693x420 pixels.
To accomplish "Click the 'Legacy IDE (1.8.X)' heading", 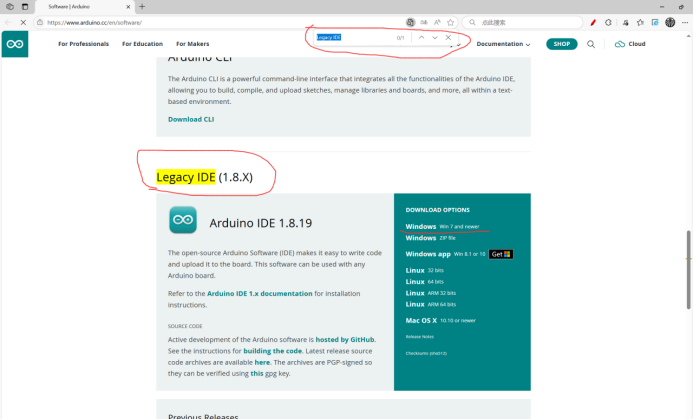I will click(x=205, y=177).
